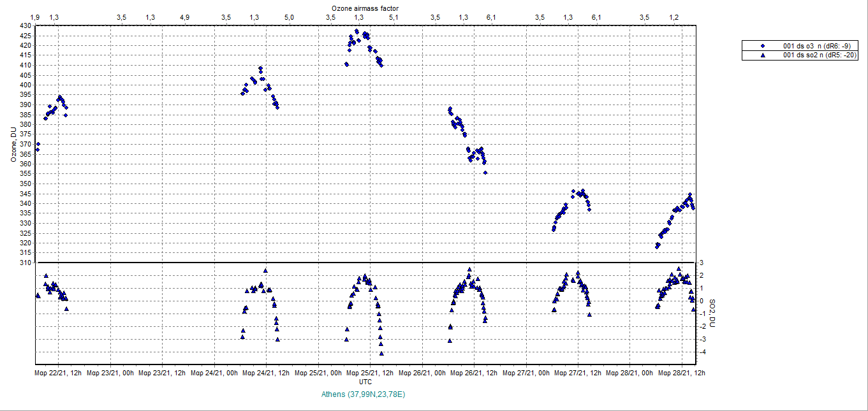
Task: Click the 310 tick on the ozone axis
Action: pos(26,263)
